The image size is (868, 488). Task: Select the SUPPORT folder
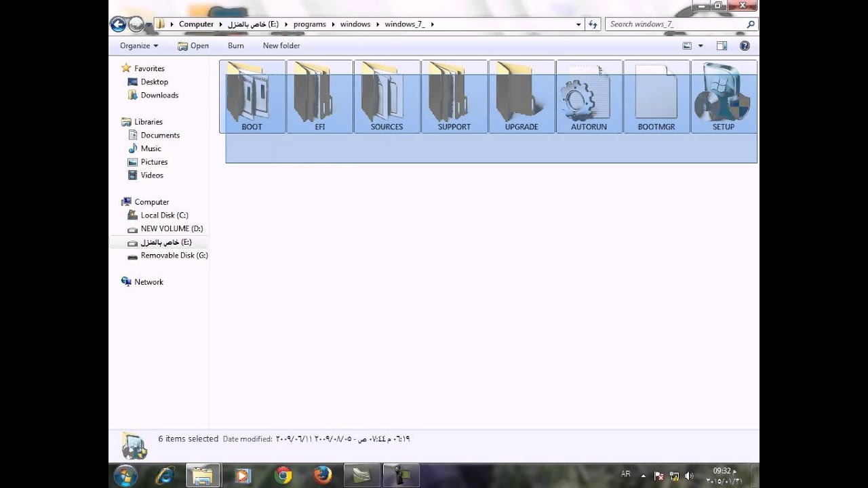[x=454, y=96]
